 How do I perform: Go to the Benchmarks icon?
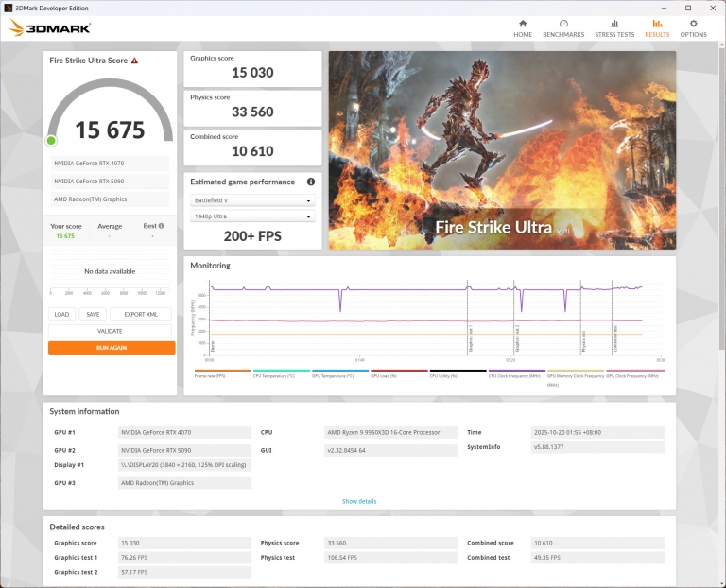563,24
